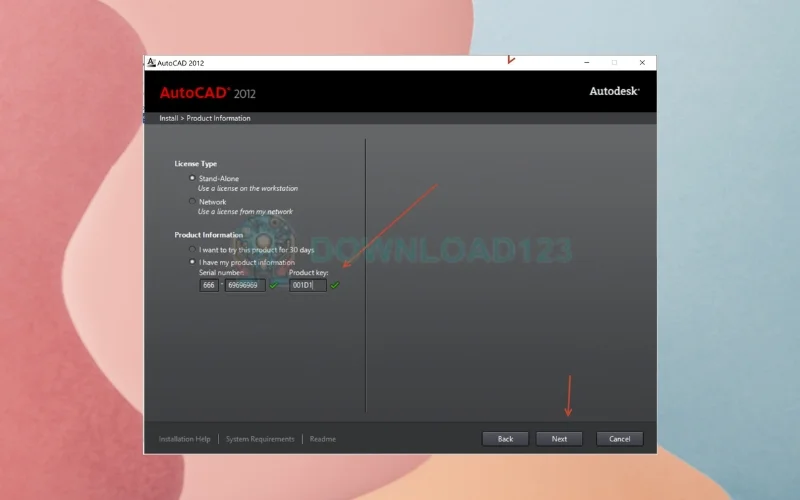Screen dimensions: 800x500
Task: Open the System Requirements link
Action: tap(260, 439)
